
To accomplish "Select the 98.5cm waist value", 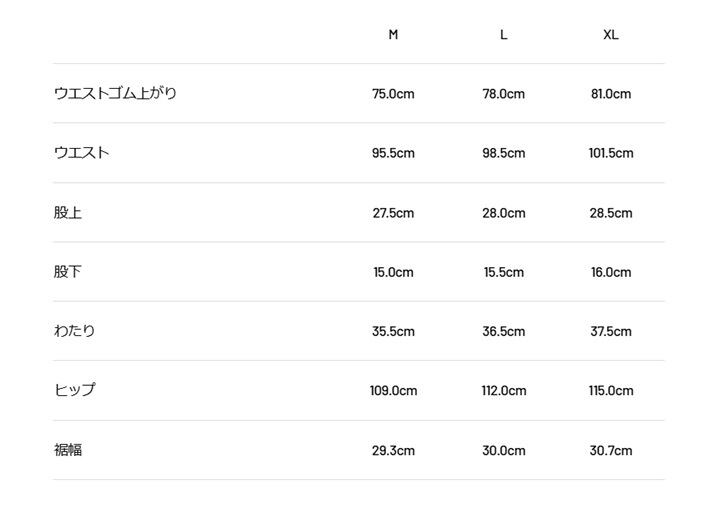I will 504,153.
